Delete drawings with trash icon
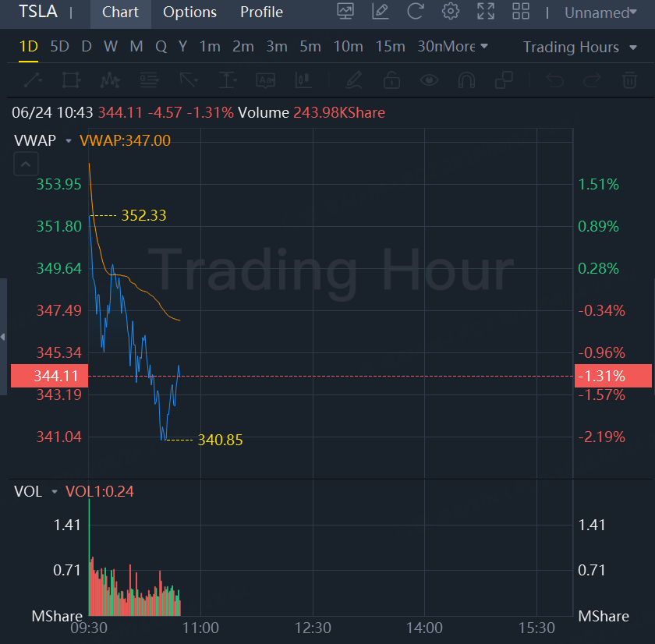Viewport: 655px width, 644px height. (629, 80)
